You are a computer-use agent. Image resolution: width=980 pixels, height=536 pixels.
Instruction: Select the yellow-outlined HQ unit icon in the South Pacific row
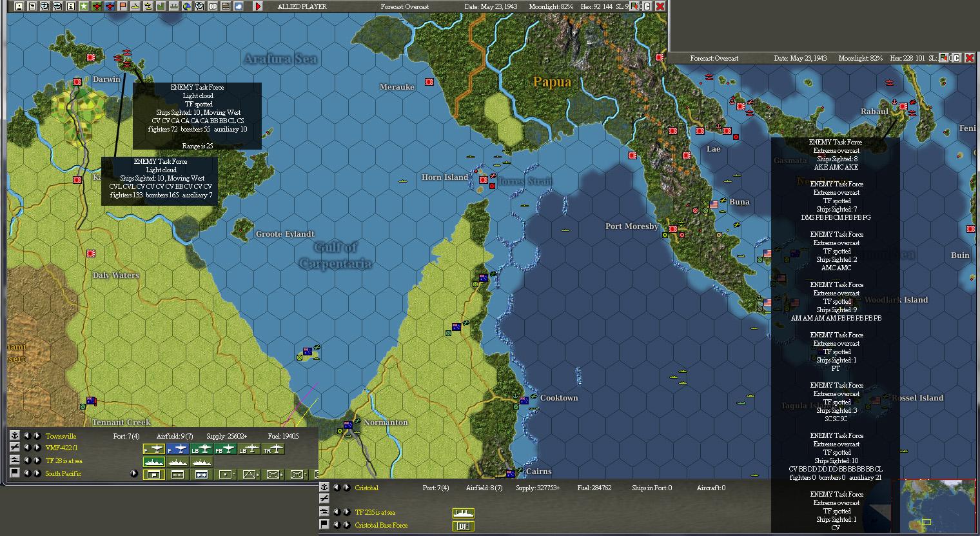[153, 475]
